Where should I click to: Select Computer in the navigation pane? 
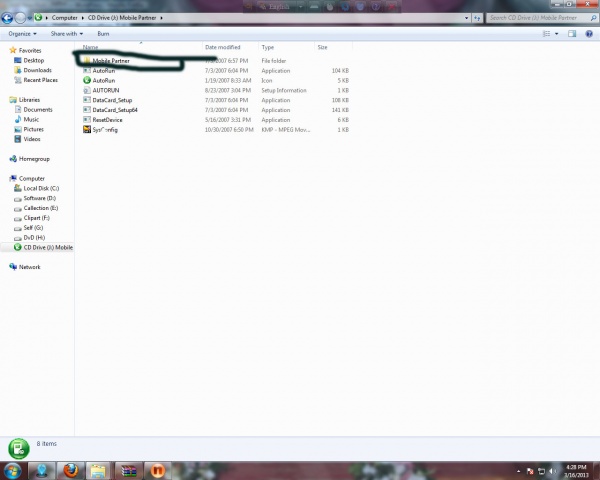[31, 179]
